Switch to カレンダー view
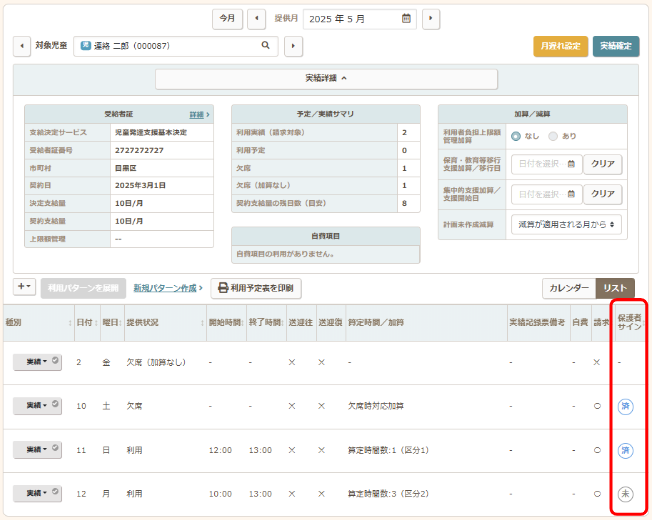652x520 pixels. coord(569,288)
